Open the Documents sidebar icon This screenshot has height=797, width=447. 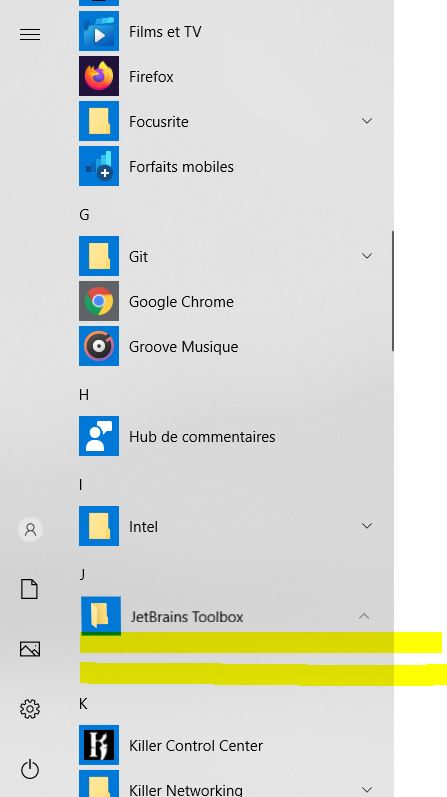(x=29, y=589)
